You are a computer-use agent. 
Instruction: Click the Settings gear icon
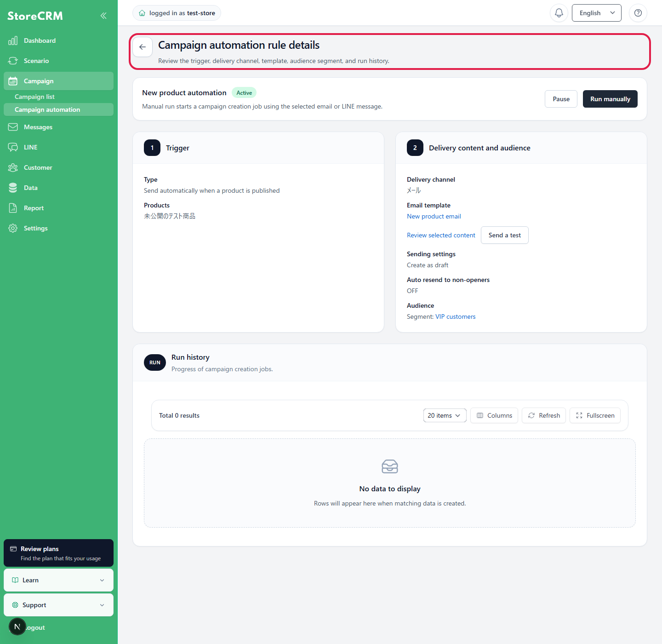point(13,228)
